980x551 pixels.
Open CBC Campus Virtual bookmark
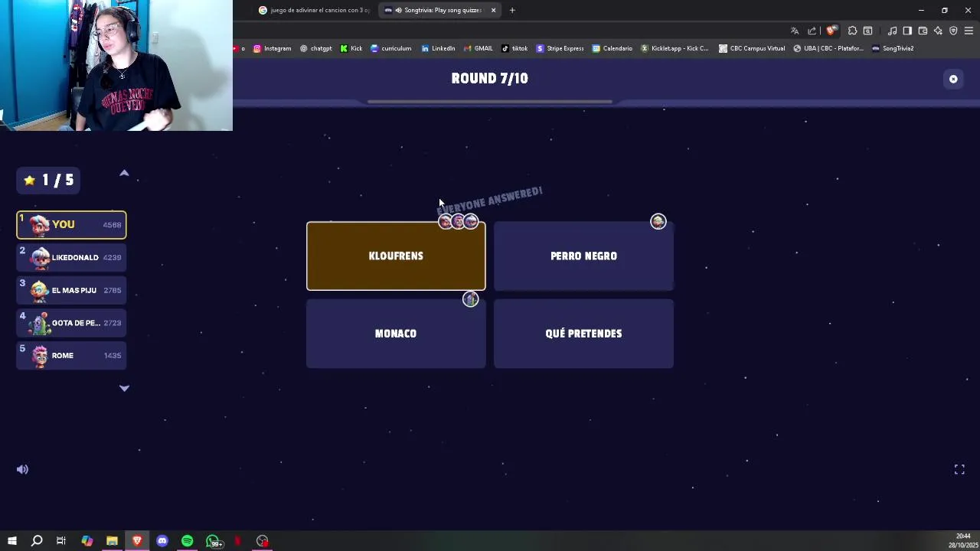(751, 48)
